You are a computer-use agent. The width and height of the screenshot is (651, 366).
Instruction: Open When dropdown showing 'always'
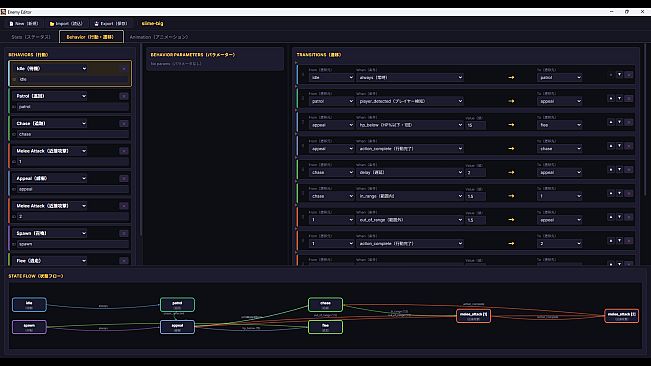410,77
